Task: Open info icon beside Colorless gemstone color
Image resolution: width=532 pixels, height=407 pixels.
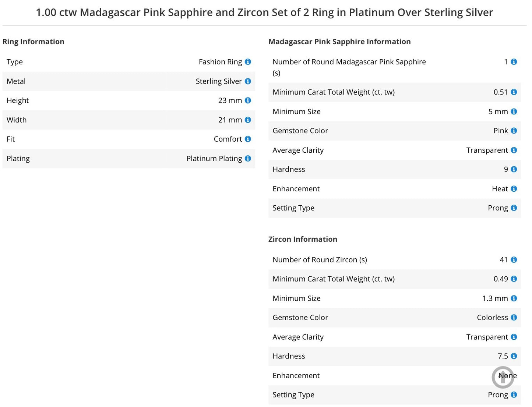Action: pos(514,318)
